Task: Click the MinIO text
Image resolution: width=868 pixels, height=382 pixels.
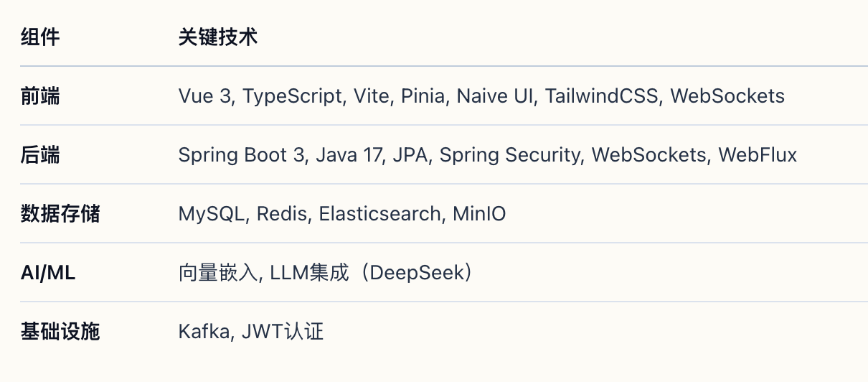Action: pyautogui.click(x=479, y=214)
